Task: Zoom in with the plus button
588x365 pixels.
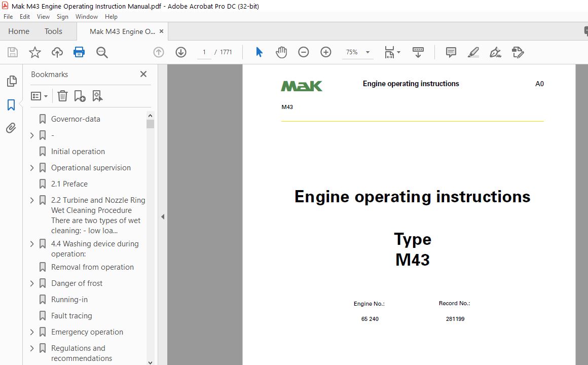Action: pyautogui.click(x=326, y=52)
